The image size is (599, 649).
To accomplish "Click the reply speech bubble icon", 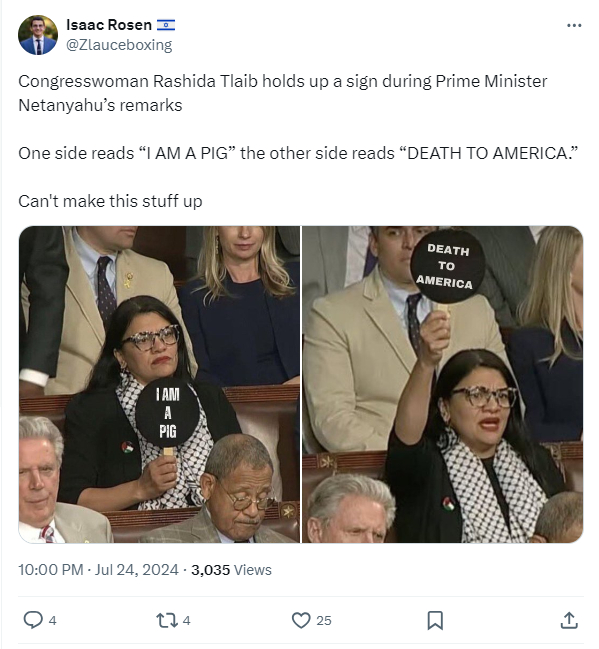I will (33, 620).
